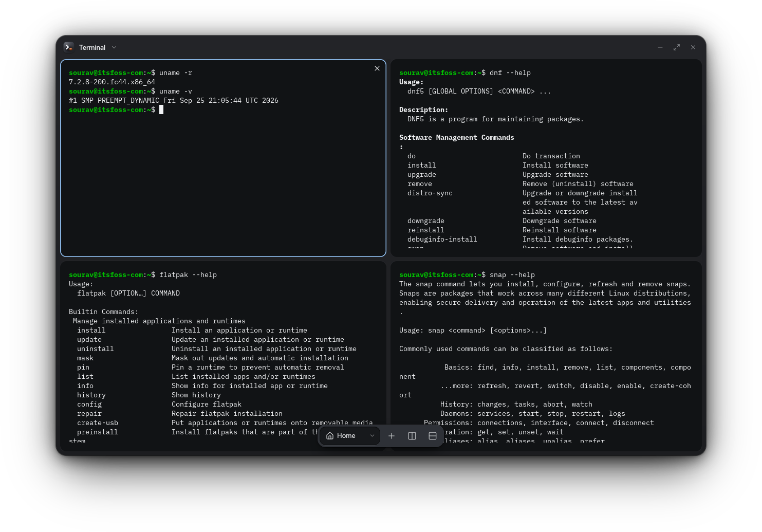Click 'flatpak --help' command line
This screenshot has width=762, height=532.
point(143,275)
